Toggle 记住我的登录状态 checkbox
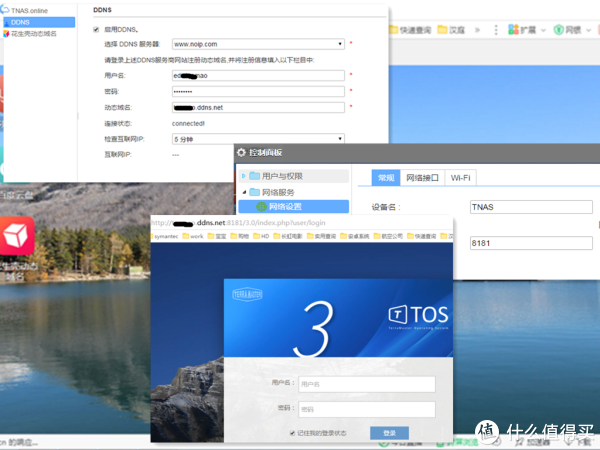Screen dimensions: 600x450 tap(291, 432)
